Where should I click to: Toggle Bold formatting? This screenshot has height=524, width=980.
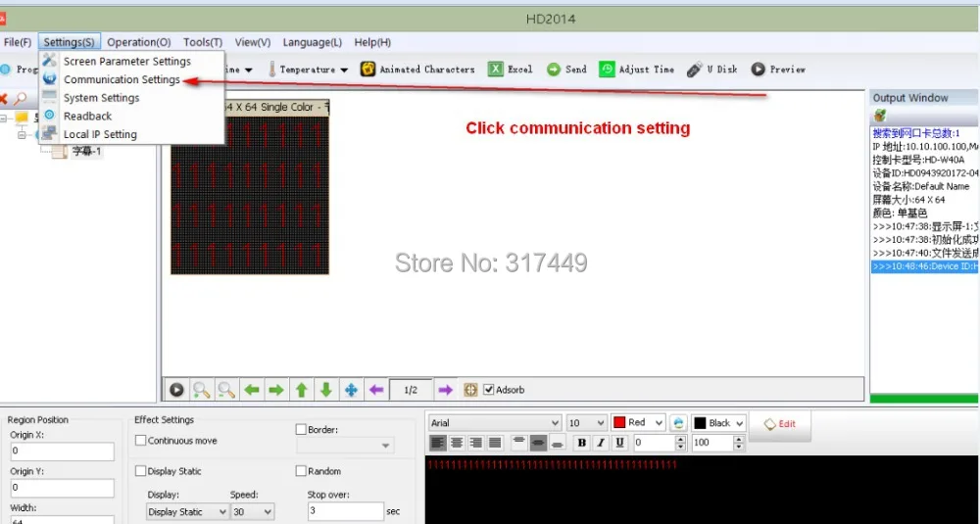click(582, 443)
